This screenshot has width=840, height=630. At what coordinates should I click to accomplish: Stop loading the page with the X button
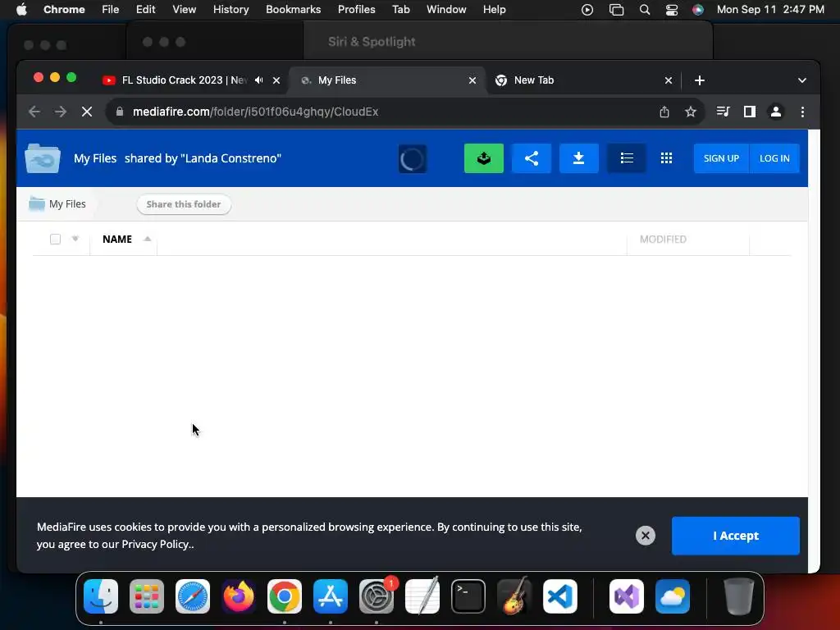point(87,112)
